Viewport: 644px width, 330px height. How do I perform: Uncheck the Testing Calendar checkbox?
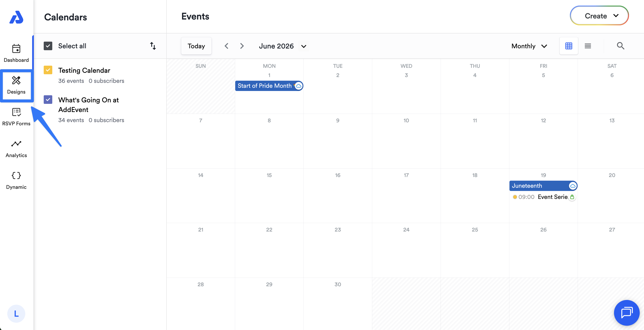pyautogui.click(x=48, y=70)
